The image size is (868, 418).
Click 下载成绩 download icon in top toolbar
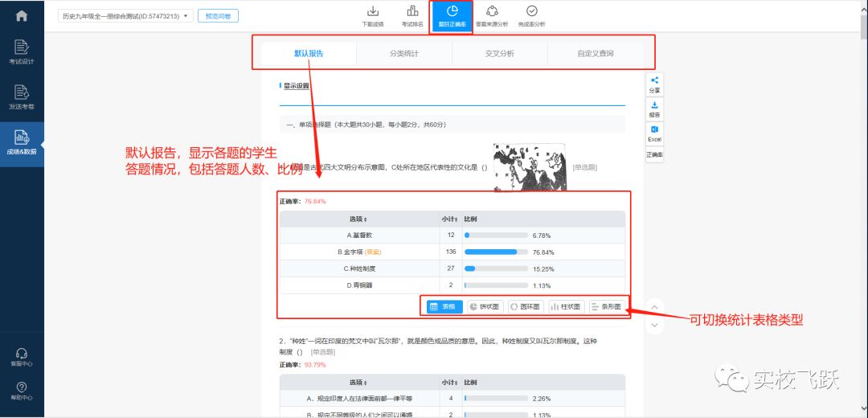[x=373, y=16]
